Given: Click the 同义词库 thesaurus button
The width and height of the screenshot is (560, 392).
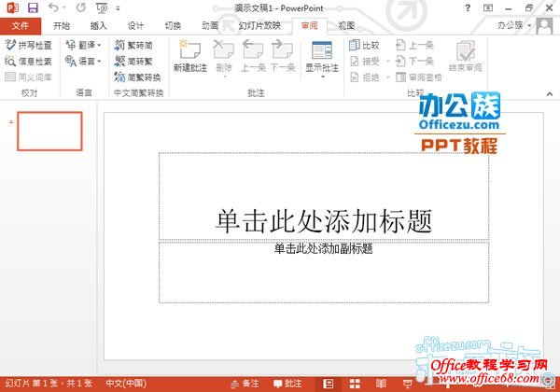Looking at the screenshot, I should 29,77.
